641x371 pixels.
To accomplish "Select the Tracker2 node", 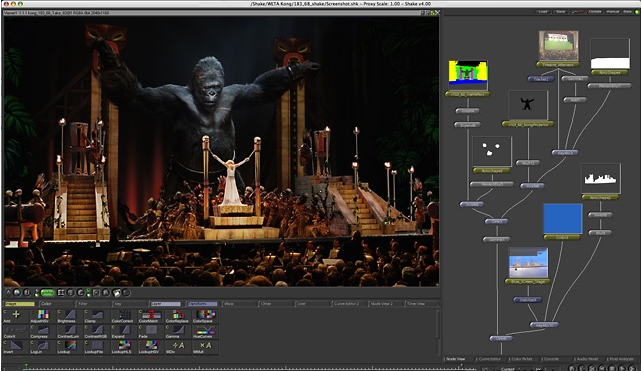I will coord(541,79).
